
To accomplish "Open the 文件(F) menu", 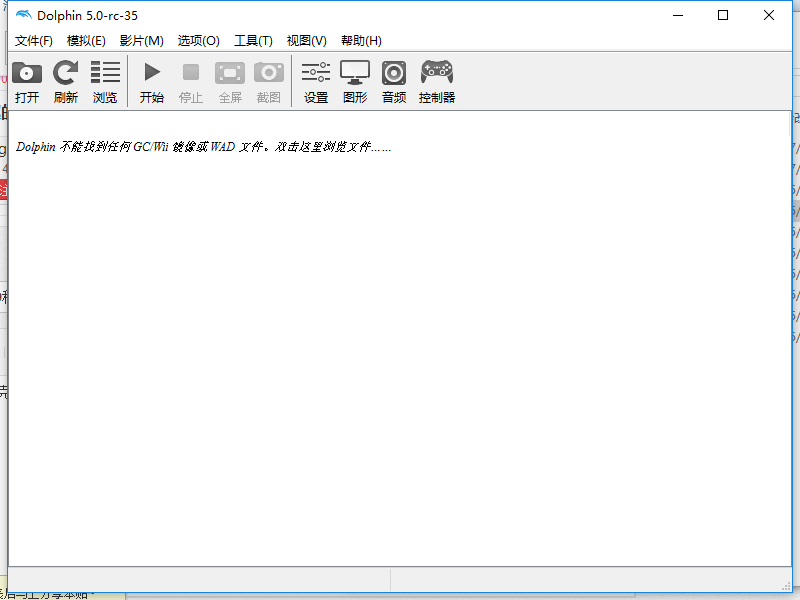I will (x=34, y=41).
